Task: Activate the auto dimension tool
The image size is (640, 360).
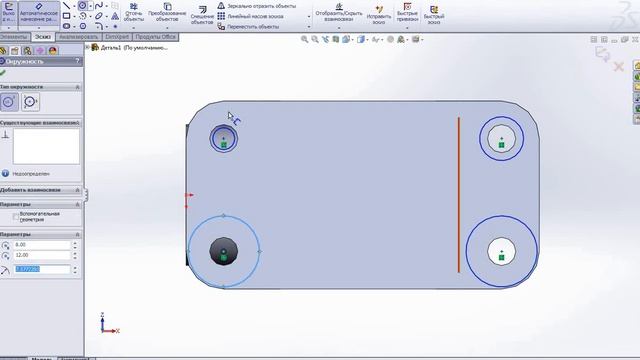Action: 39,13
